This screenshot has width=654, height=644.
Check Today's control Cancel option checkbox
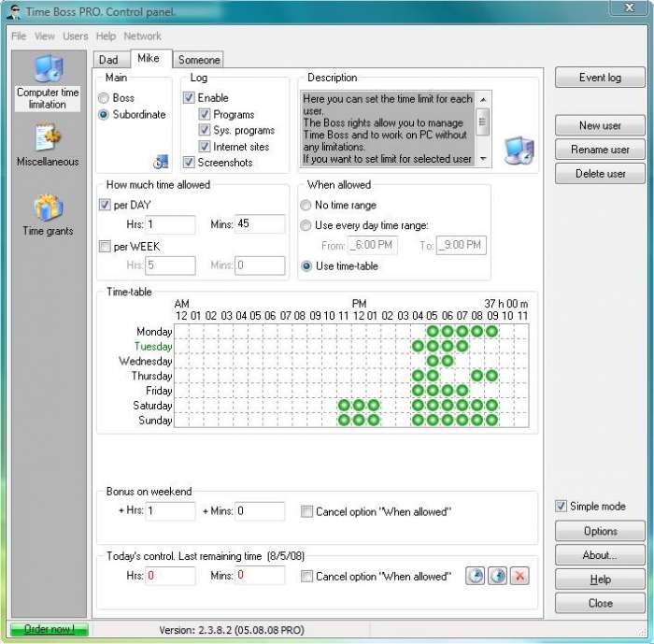coord(306,576)
